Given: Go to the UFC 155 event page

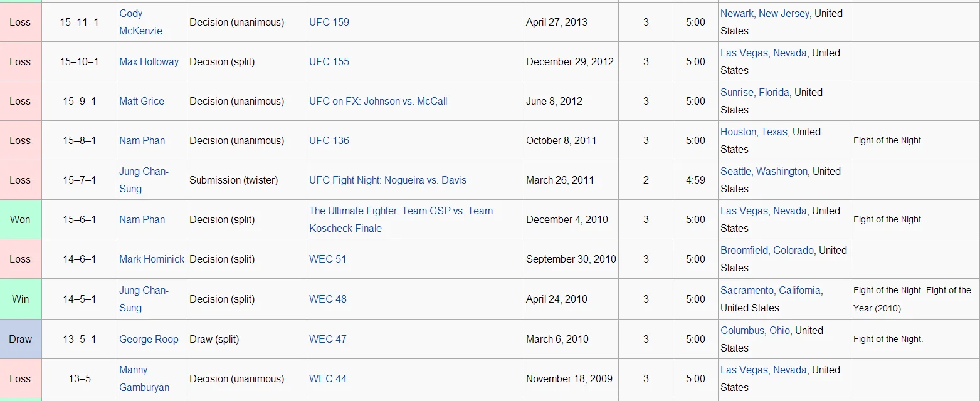Looking at the screenshot, I should point(329,61).
